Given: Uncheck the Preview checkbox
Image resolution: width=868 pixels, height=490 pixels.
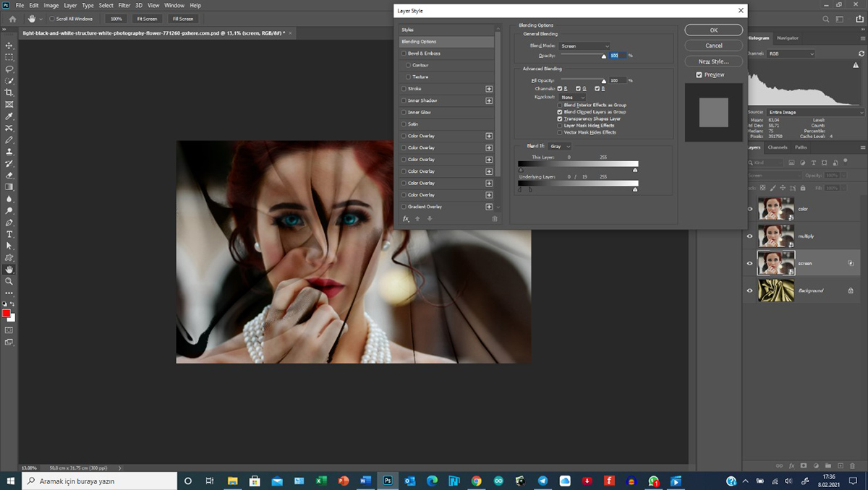Looking at the screenshot, I should pos(699,75).
